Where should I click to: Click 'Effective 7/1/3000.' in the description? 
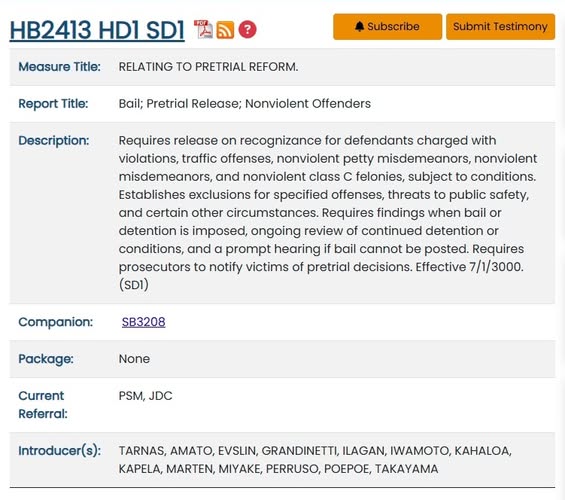tap(469, 267)
